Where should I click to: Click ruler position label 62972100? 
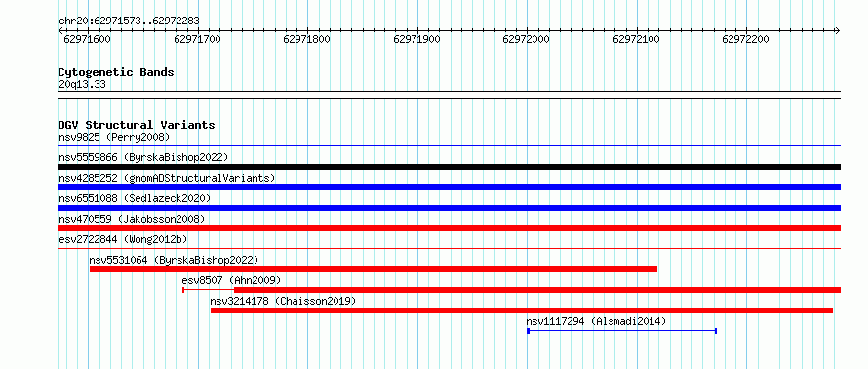[x=637, y=39]
